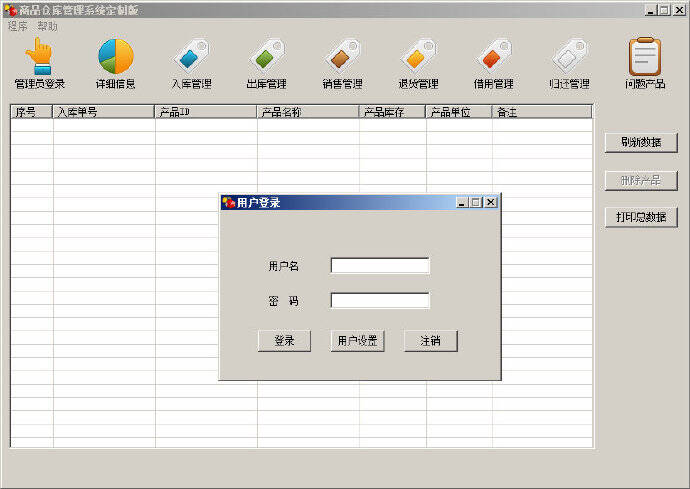Select 出库管理 green tag icon
This screenshot has width=690, height=489.
pos(266,57)
